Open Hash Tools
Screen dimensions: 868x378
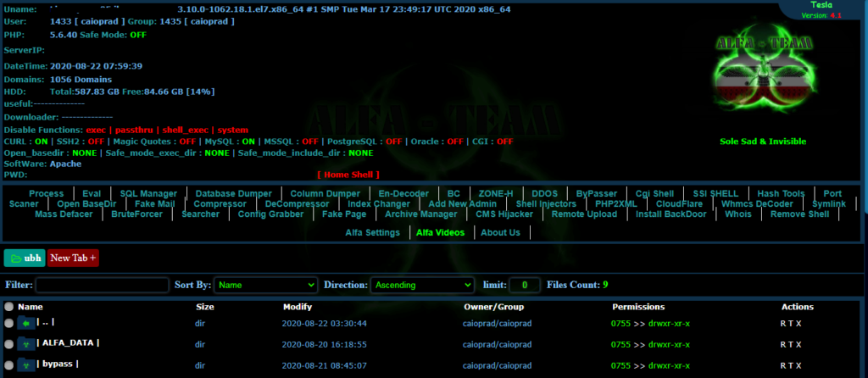point(781,194)
